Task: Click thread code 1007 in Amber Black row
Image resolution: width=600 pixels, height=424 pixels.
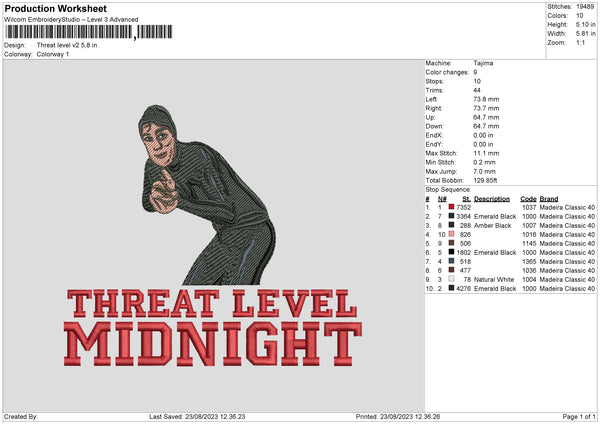Action: (x=529, y=225)
